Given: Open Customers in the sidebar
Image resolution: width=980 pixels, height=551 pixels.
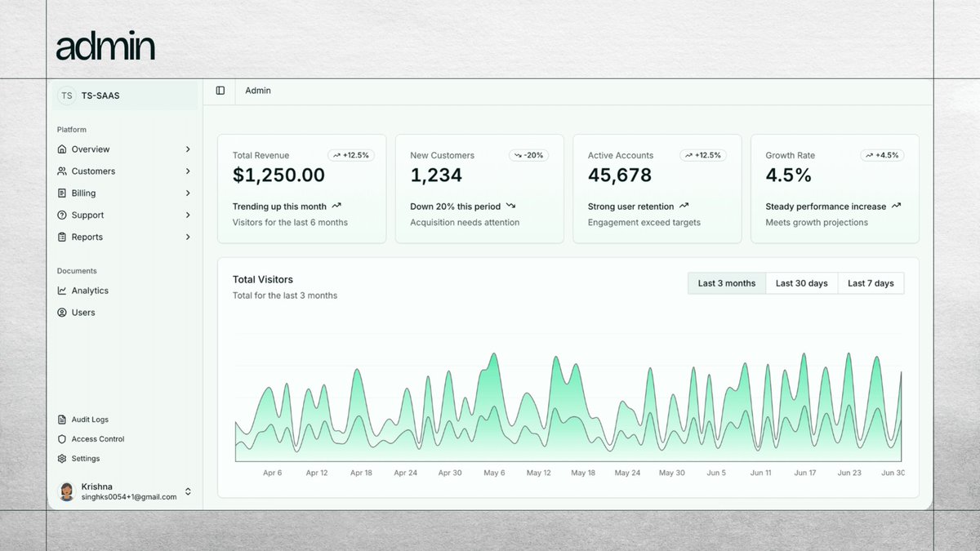Looking at the screenshot, I should 125,171.
